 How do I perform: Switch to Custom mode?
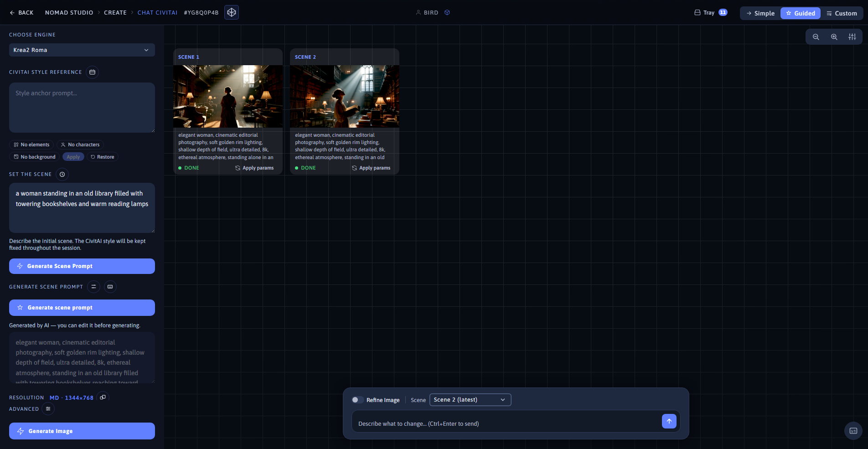(842, 13)
